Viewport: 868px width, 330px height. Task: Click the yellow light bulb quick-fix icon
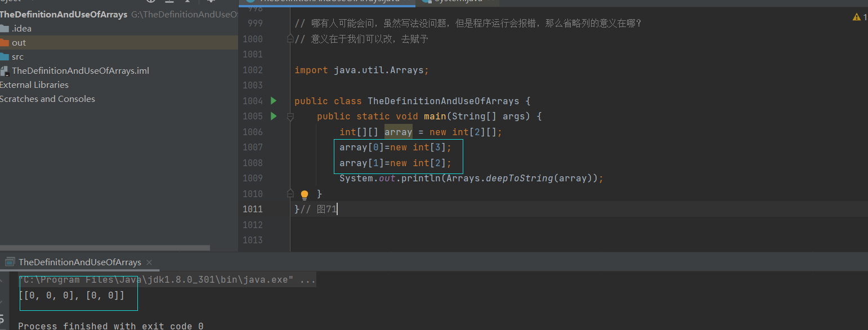pos(305,195)
